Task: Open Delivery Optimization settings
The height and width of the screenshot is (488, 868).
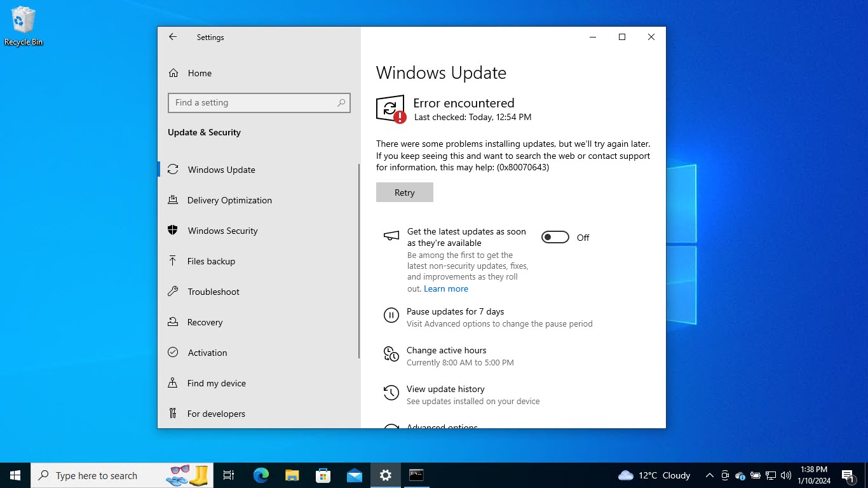Action: click(x=259, y=200)
